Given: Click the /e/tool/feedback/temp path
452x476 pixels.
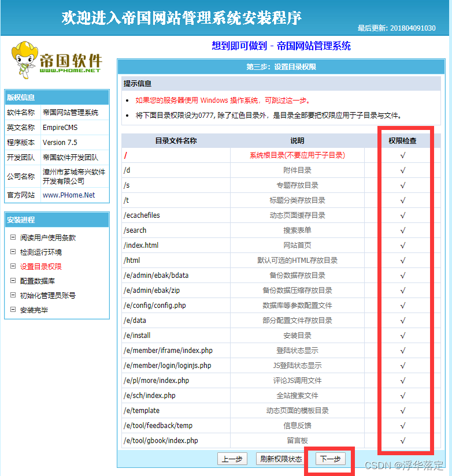Looking at the screenshot, I should [158, 426].
